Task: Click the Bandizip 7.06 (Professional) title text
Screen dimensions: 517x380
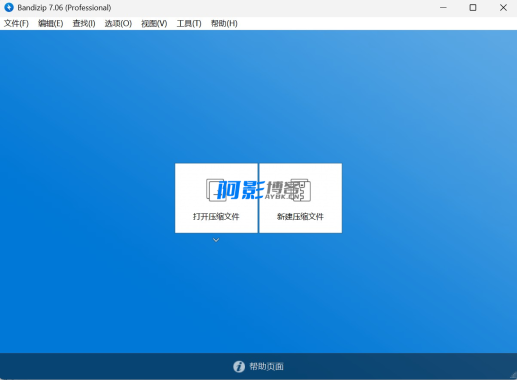Action: pos(64,7)
